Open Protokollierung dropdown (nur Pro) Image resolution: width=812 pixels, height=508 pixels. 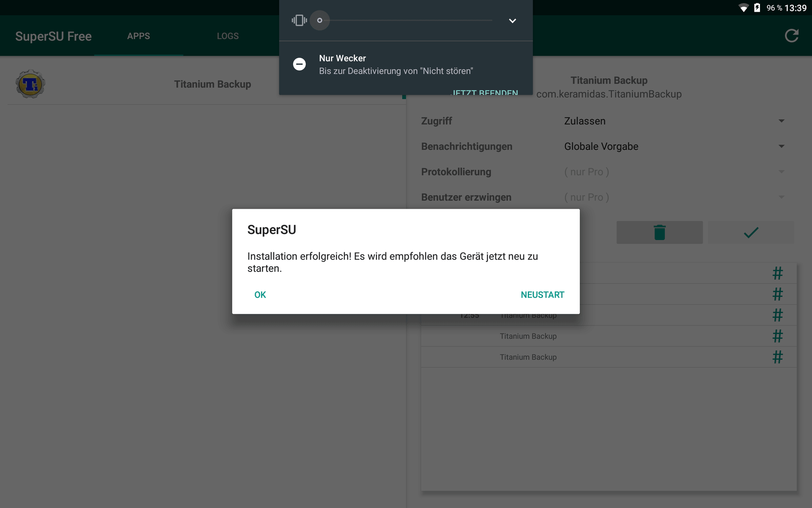675,172
